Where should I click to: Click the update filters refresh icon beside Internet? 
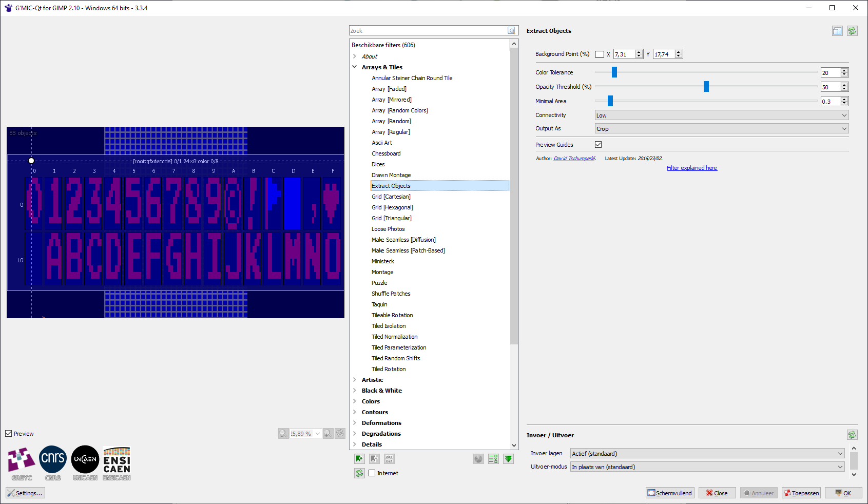coord(359,473)
